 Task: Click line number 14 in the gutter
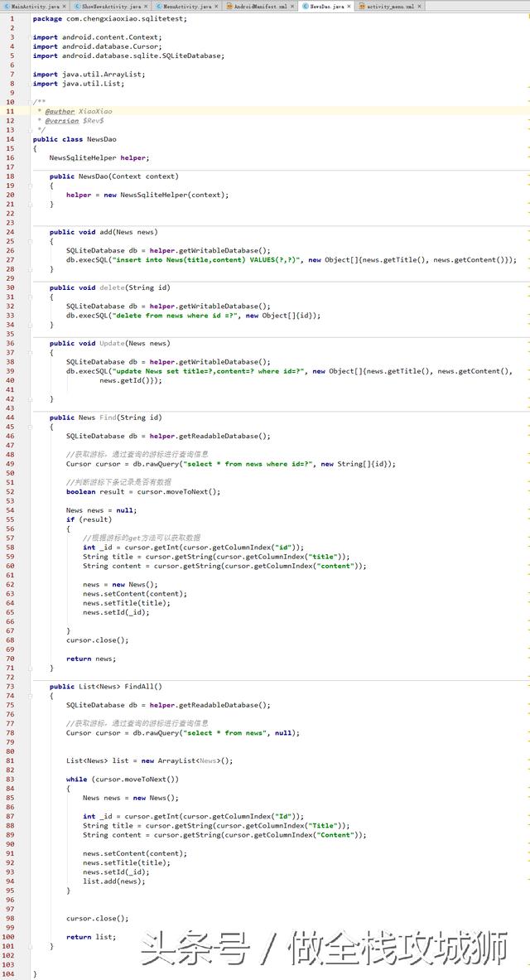pyautogui.click(x=10, y=139)
